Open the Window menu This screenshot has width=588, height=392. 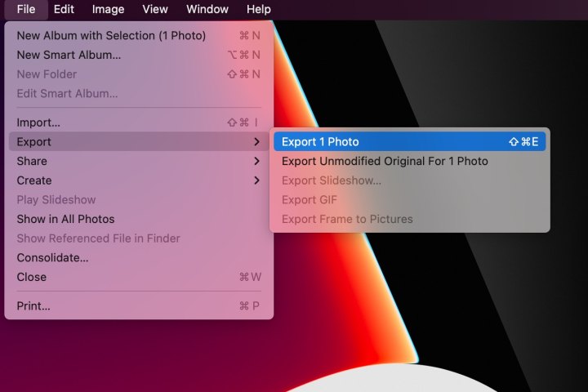[x=207, y=10]
